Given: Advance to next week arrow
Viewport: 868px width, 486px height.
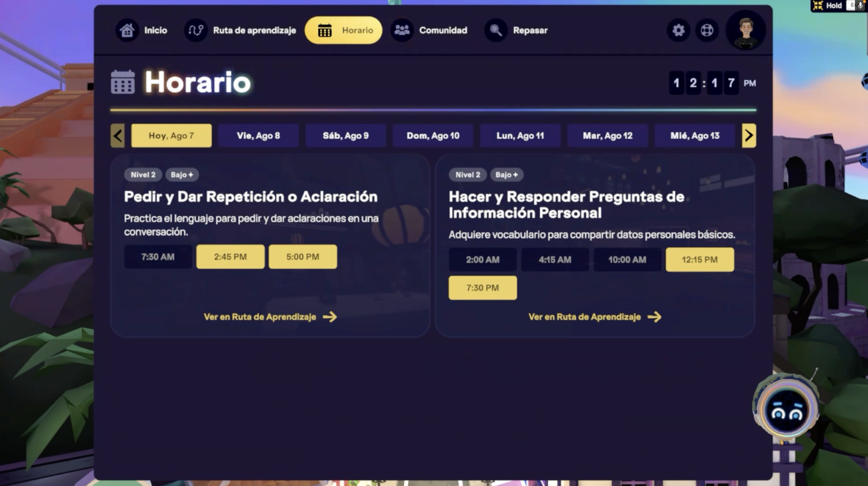Looking at the screenshot, I should coord(749,135).
